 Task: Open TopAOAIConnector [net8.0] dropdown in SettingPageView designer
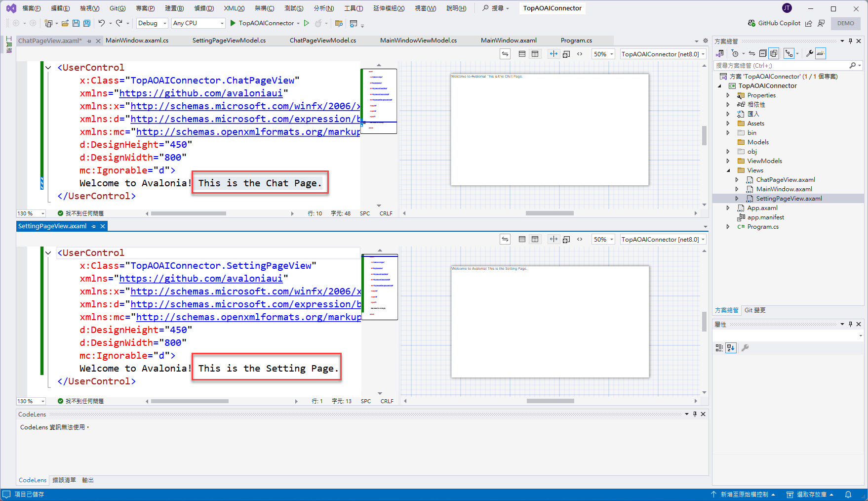tap(663, 239)
